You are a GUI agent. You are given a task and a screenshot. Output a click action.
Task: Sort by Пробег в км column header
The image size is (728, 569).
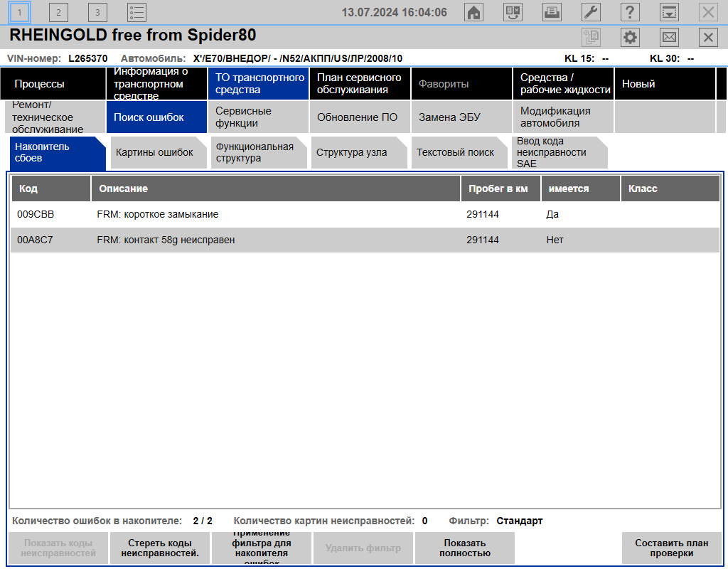coord(500,188)
